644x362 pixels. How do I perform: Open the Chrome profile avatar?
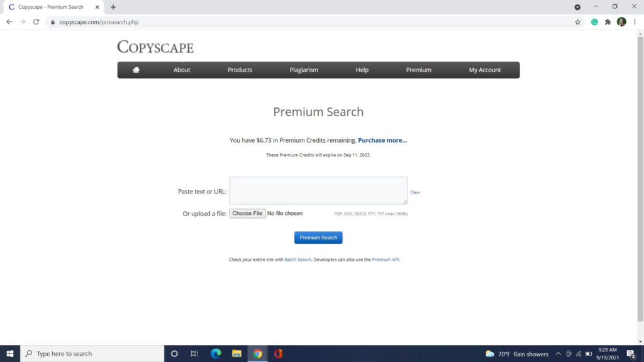pyautogui.click(x=621, y=21)
